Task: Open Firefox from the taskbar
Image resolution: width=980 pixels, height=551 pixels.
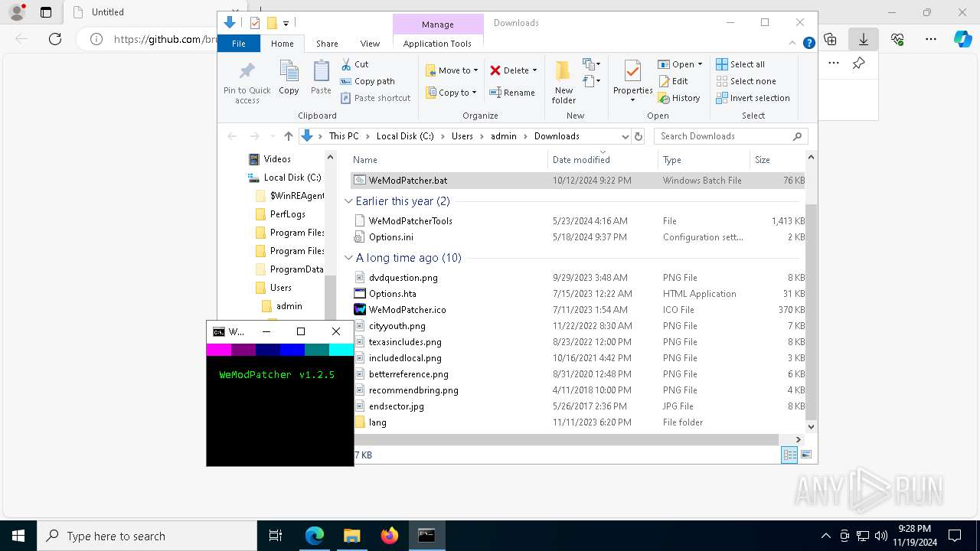Action: (x=389, y=536)
